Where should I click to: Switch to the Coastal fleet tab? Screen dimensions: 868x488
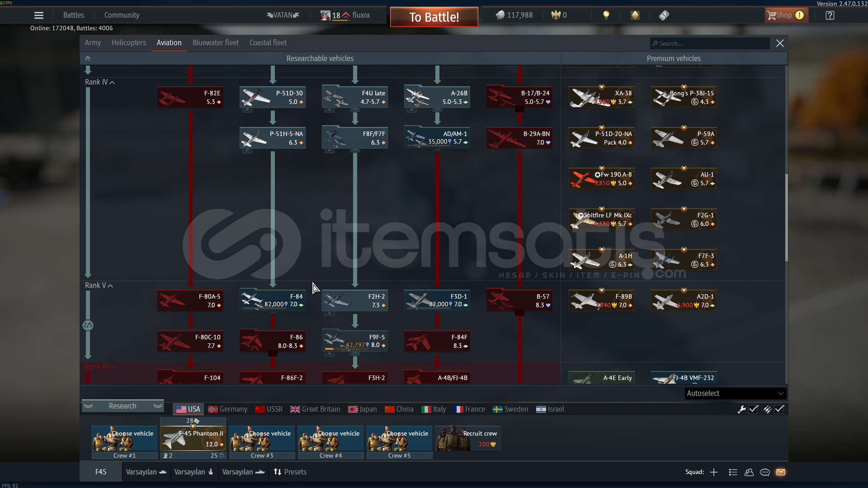click(268, 43)
